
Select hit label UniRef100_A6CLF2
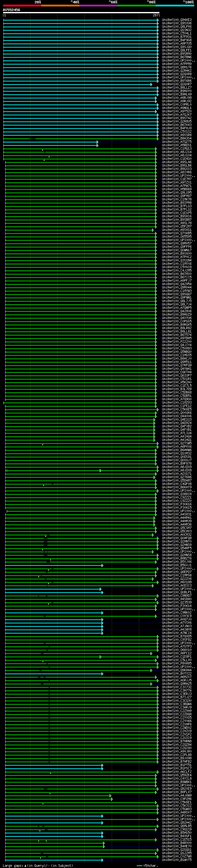coord(176,772)
